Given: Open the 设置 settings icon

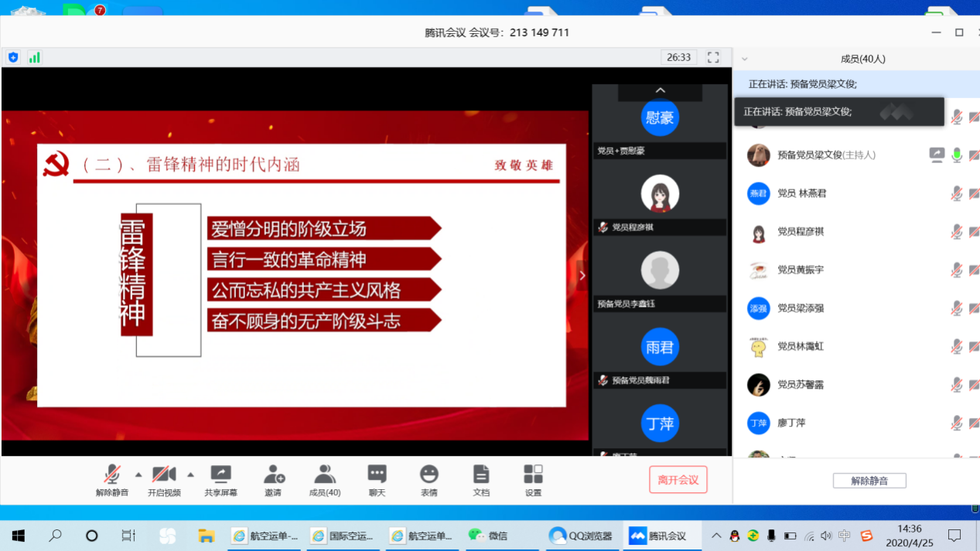Looking at the screenshot, I should coord(533,474).
